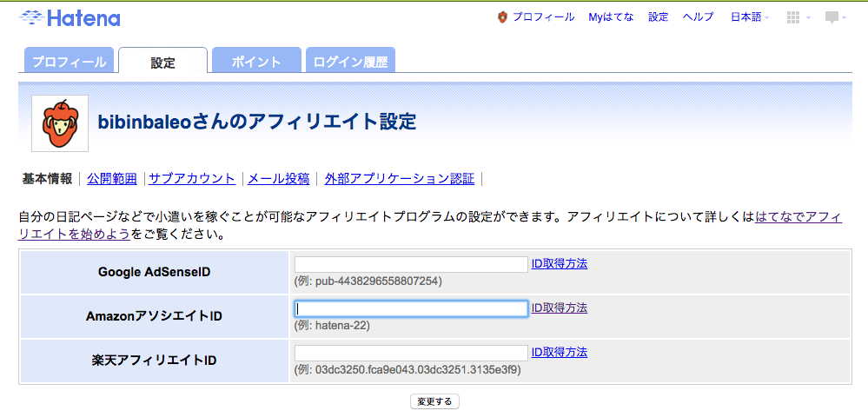868x417 pixels.
Task: Select 基本情報 in the settings submenu
Action: [47, 179]
